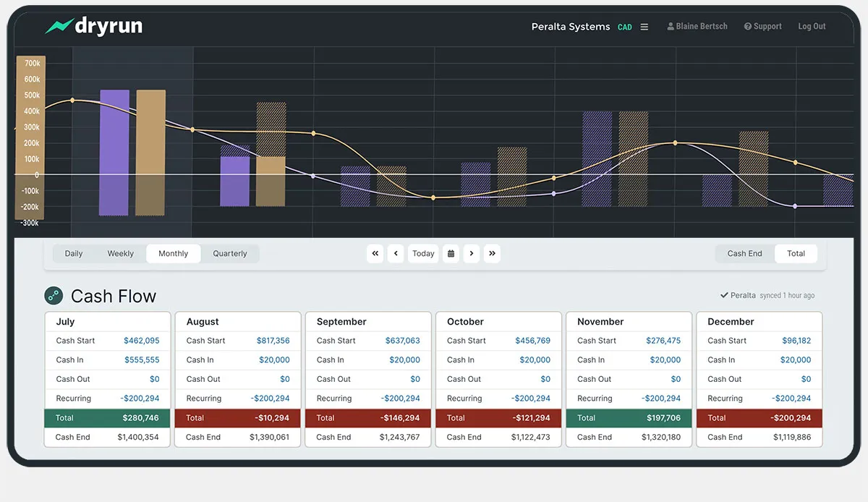Click the CAD currency label
Viewport: 868px width, 502px height.
coord(625,27)
